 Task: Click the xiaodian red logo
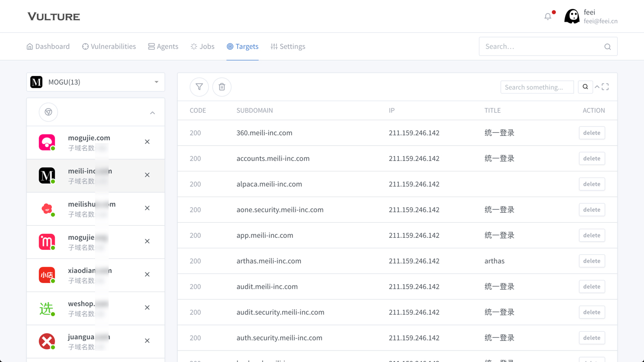(x=47, y=275)
